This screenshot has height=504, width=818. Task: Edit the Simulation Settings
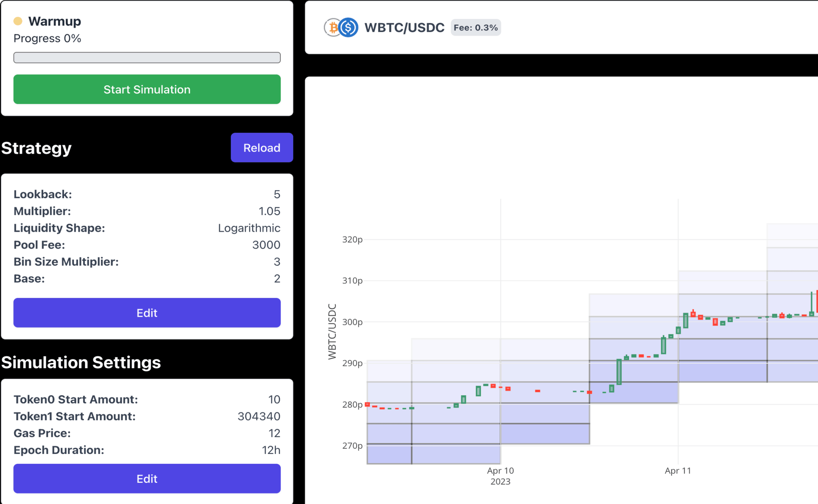pos(147,479)
